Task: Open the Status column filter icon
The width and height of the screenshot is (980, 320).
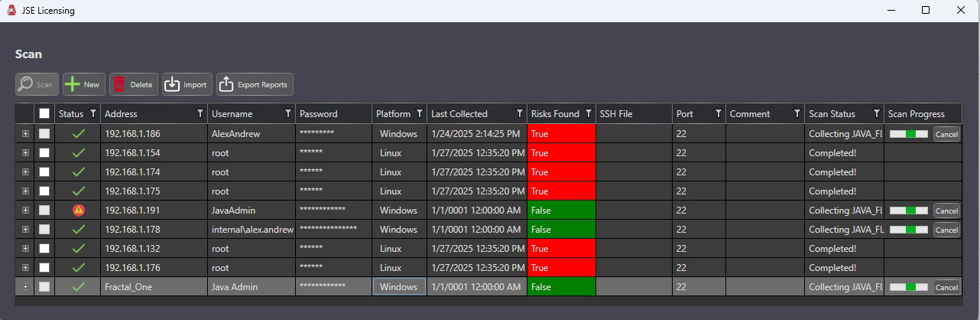Action: pyautogui.click(x=93, y=113)
